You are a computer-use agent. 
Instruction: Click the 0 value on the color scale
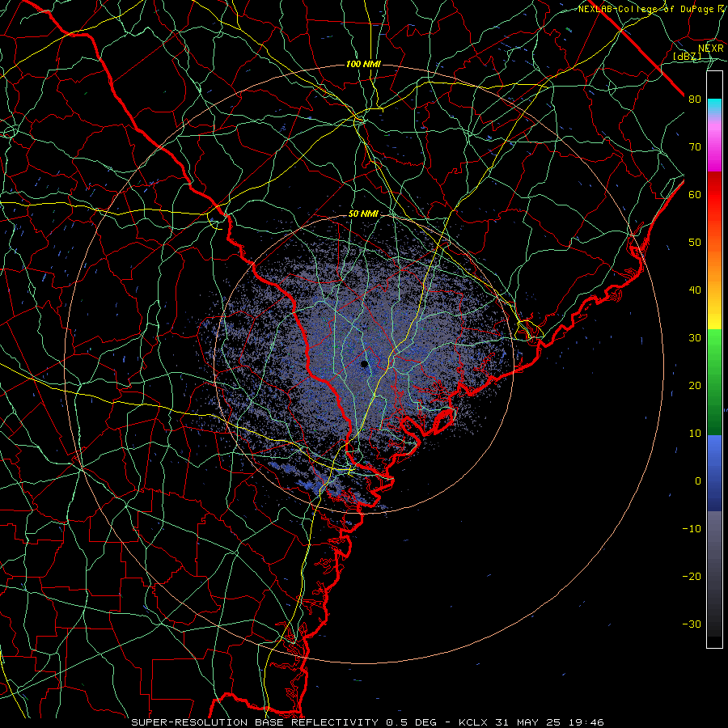(x=698, y=481)
